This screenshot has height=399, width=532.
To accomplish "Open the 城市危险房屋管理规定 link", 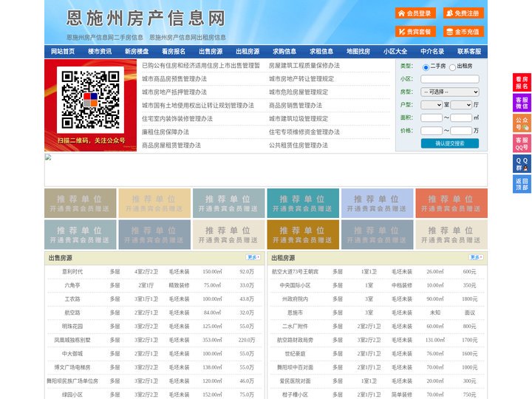I will pyautogui.click(x=299, y=92).
